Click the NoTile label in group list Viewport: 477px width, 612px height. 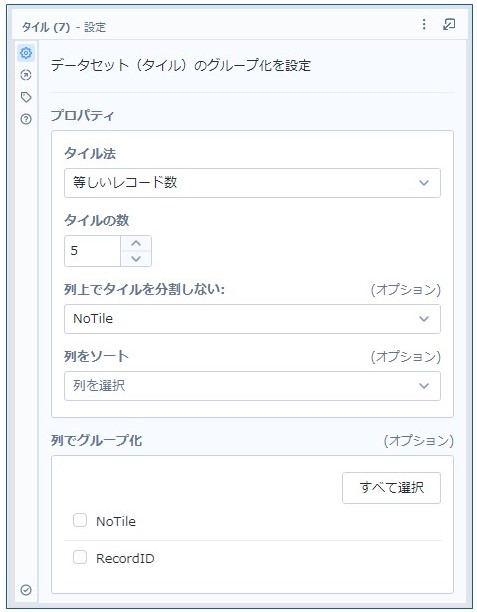click(x=116, y=521)
